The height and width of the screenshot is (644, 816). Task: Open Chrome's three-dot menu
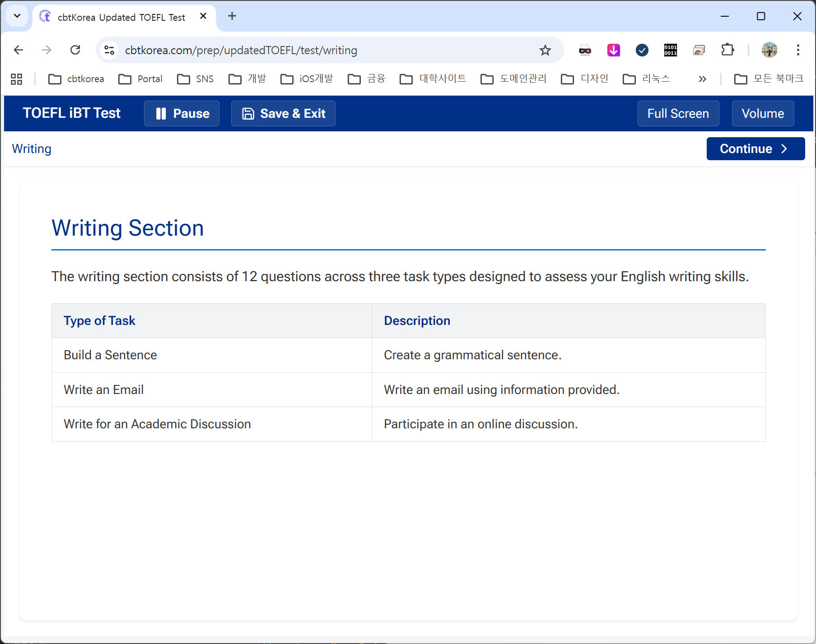point(798,50)
